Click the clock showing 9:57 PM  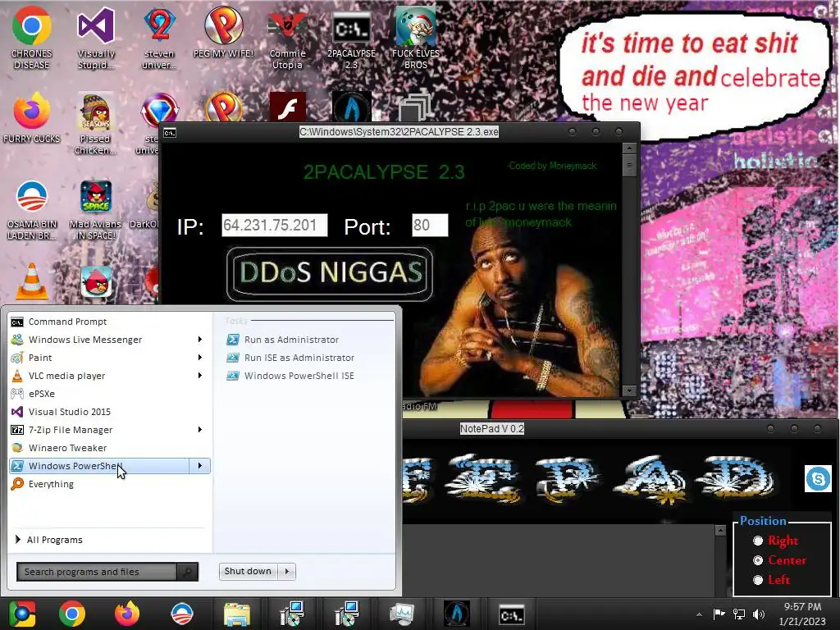802,607
